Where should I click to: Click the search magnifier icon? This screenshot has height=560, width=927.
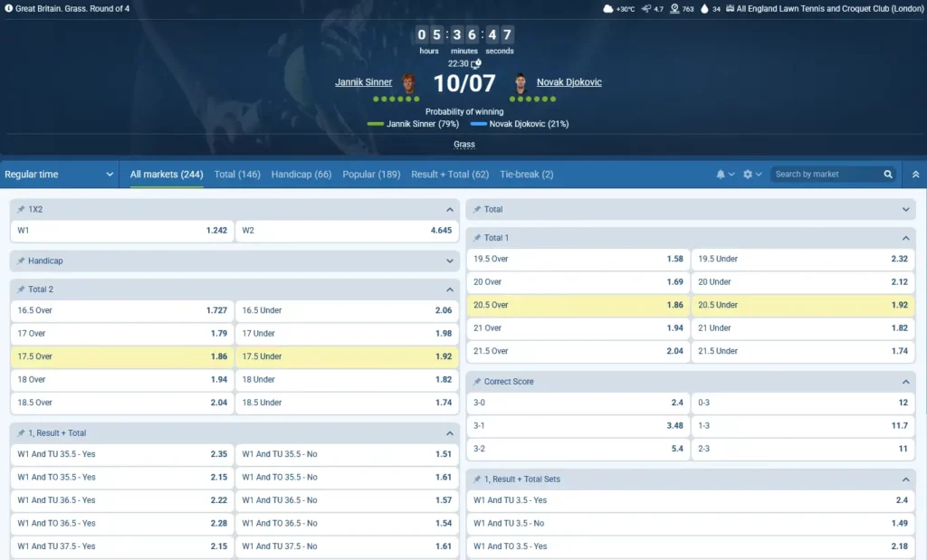tap(888, 175)
